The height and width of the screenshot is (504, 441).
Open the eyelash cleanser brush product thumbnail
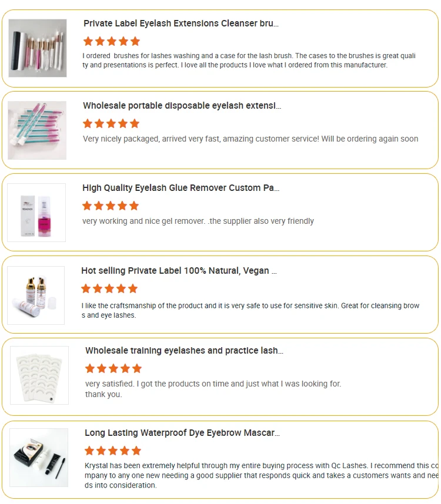coord(37,48)
